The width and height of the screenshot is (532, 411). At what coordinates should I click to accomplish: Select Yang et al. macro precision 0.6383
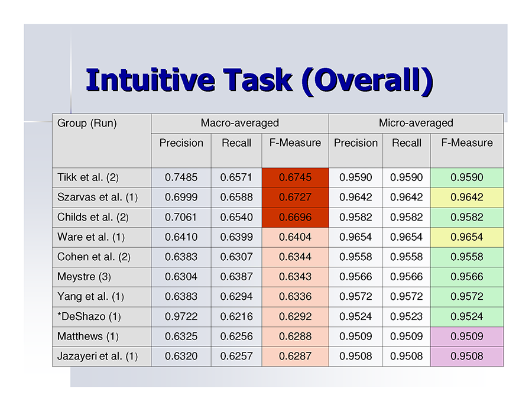[181, 297]
